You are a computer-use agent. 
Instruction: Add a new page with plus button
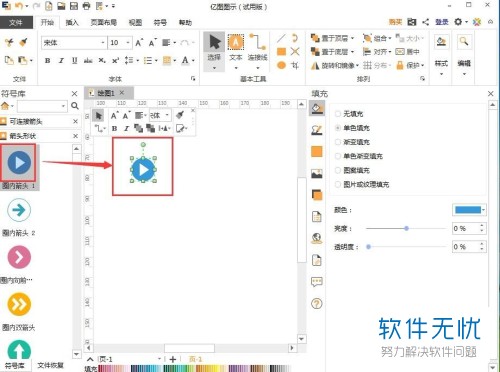173,359
